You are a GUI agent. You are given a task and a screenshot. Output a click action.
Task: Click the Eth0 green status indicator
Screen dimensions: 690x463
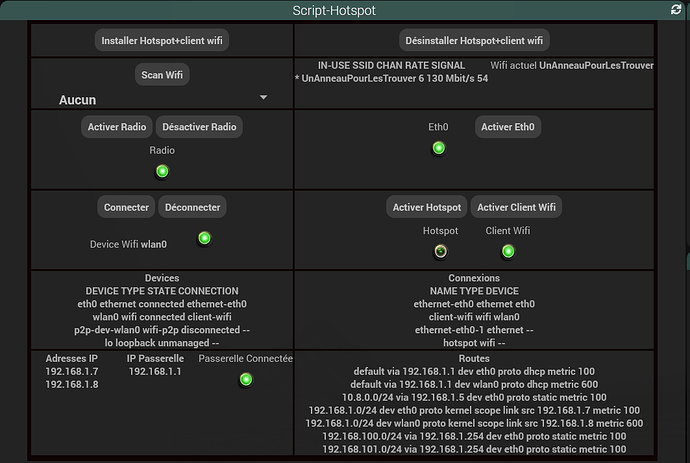pyautogui.click(x=439, y=148)
